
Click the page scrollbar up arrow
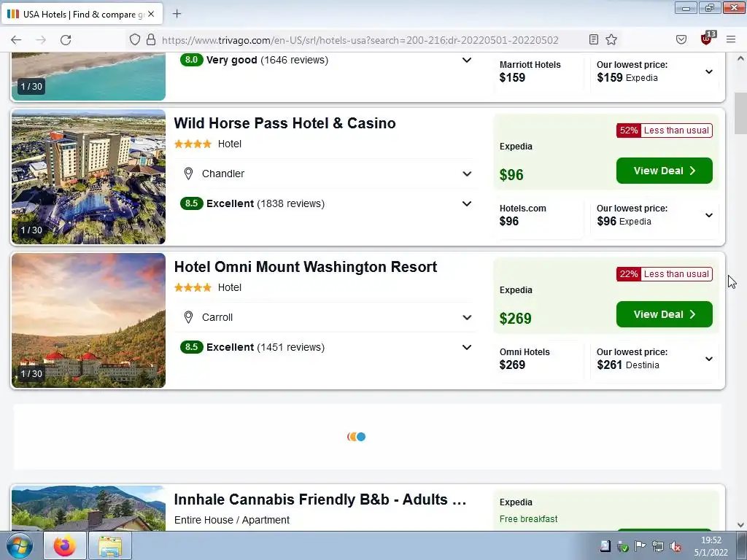pyautogui.click(x=740, y=58)
